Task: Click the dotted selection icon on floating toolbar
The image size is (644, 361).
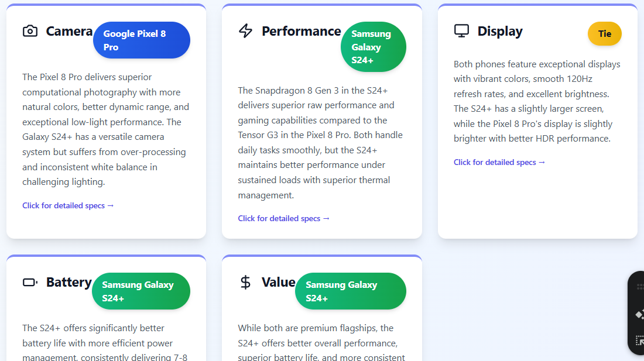Action: (640, 340)
